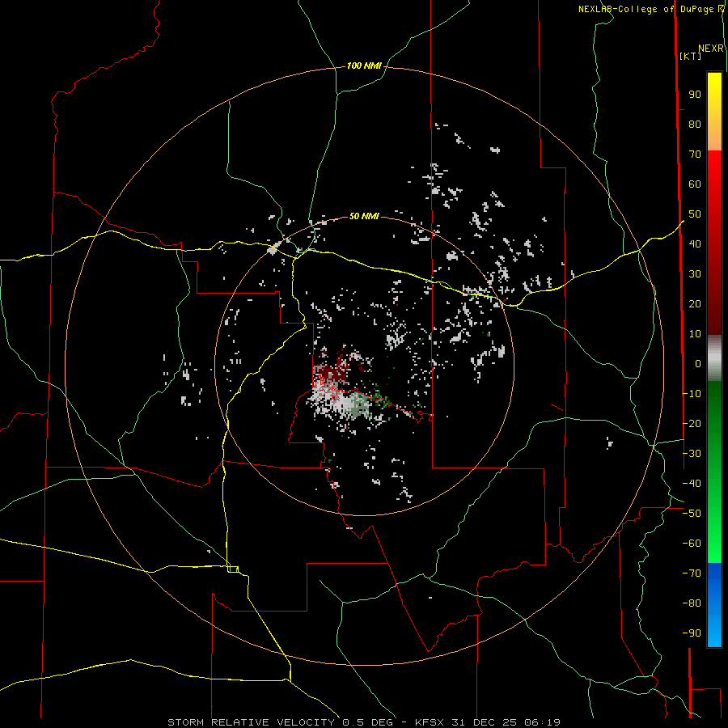Click the -70 value on the velocity scale
Image resolution: width=728 pixels, height=728 pixels.
coord(692,573)
